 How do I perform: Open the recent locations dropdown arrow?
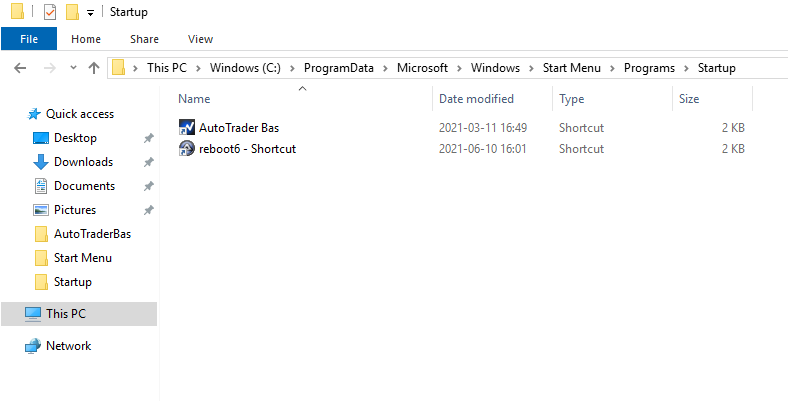(x=73, y=68)
